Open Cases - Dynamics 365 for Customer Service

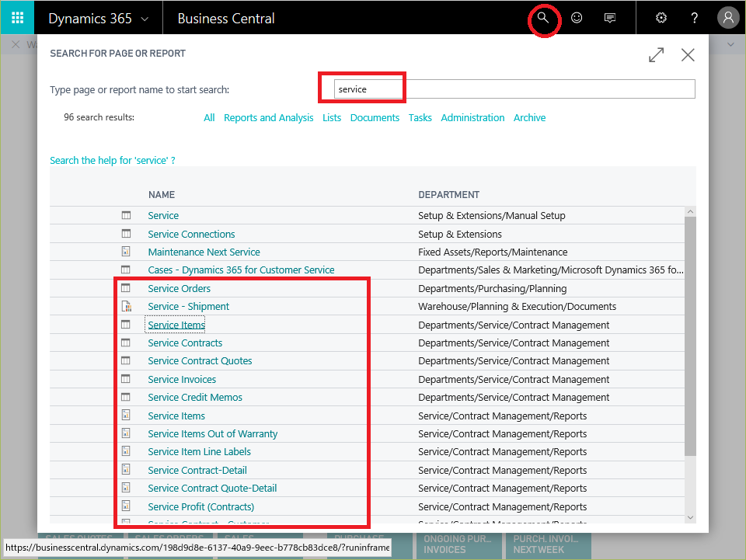[241, 270]
